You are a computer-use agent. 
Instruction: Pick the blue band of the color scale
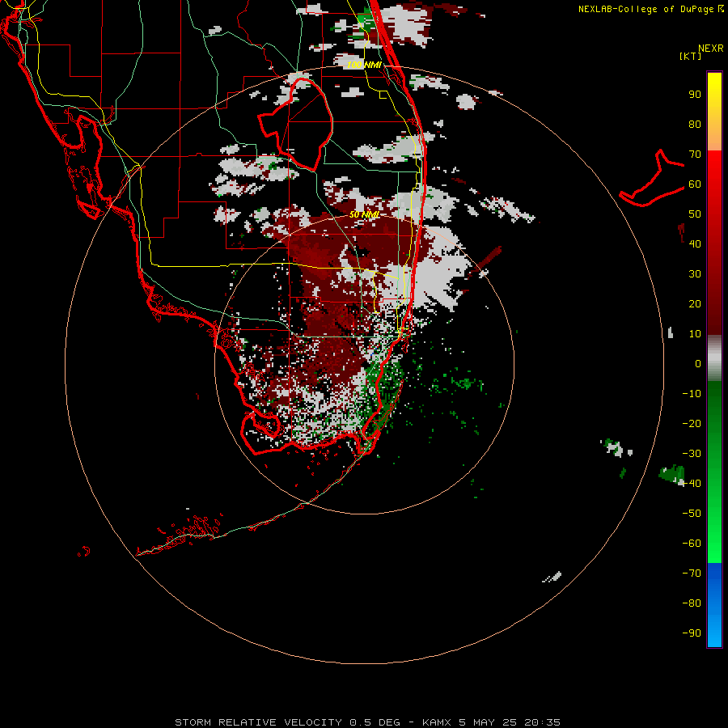coord(714,605)
